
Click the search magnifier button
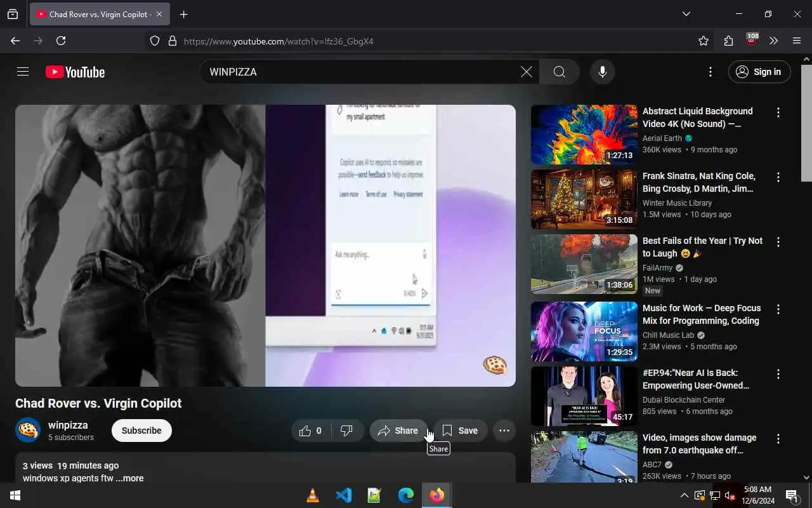[x=559, y=72]
